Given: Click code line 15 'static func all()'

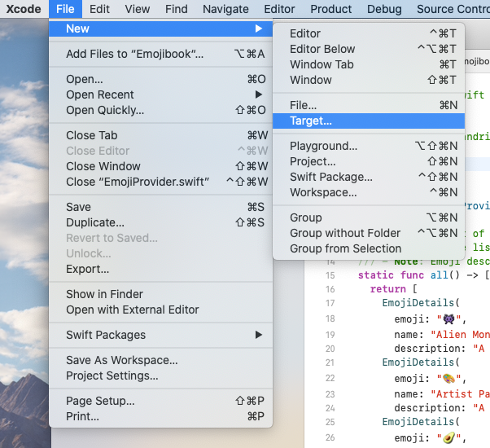Looking at the screenshot, I should 423,275.
